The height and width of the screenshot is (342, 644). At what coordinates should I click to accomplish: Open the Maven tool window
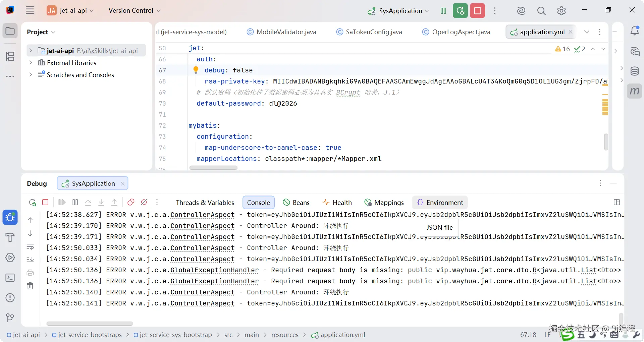coord(635,91)
